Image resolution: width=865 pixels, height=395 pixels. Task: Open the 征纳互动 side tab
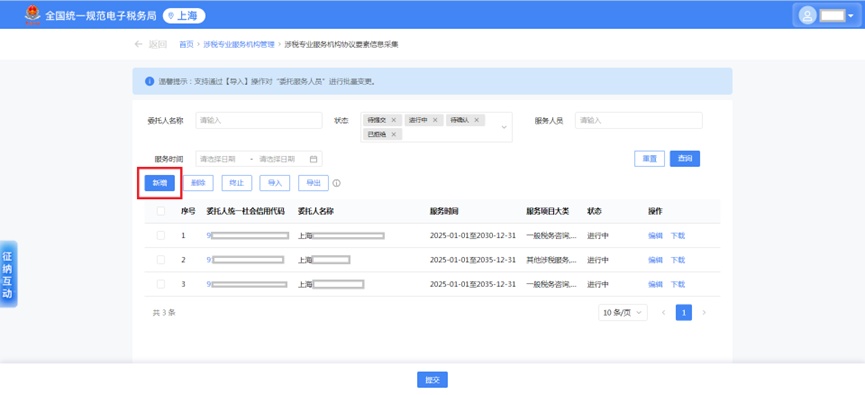pyautogui.click(x=8, y=274)
